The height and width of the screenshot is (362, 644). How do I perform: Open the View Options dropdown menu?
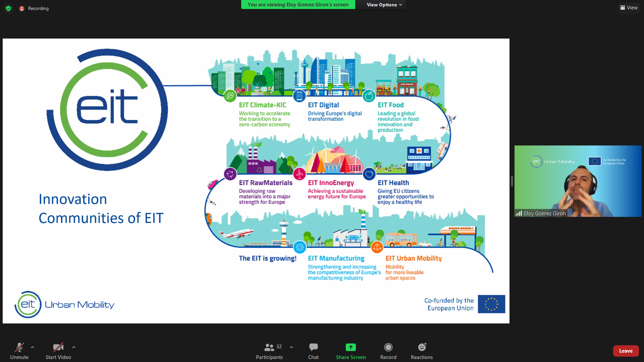(x=384, y=5)
